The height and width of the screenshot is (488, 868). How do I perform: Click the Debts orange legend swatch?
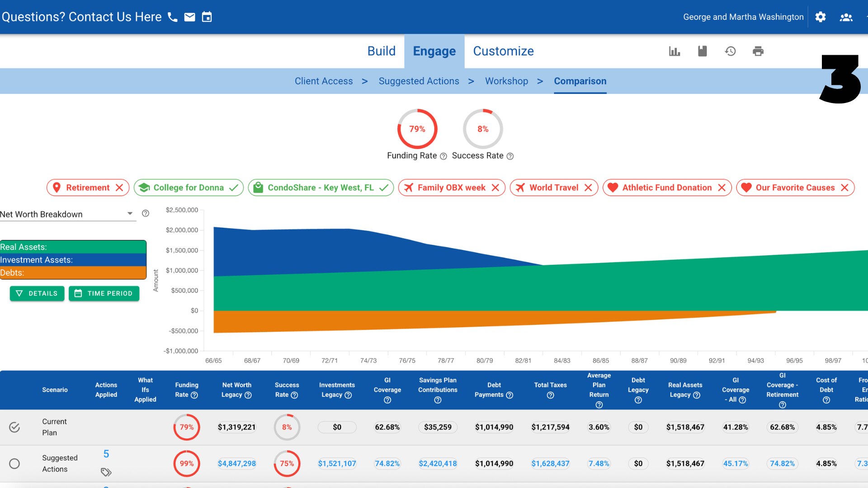point(73,272)
